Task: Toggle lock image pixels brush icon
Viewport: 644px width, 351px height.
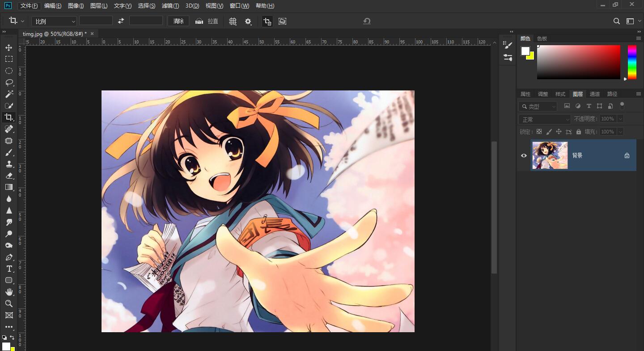Action: (549, 132)
